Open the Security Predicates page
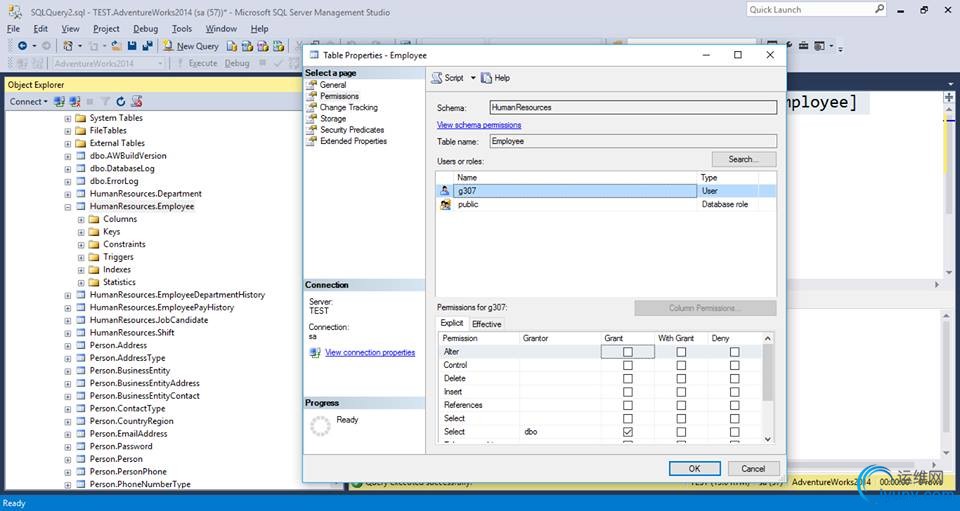 click(x=351, y=130)
